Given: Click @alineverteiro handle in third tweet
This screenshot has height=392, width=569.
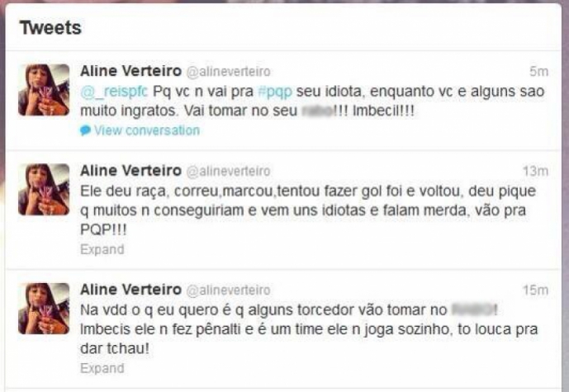Looking at the screenshot, I should 228,290.
